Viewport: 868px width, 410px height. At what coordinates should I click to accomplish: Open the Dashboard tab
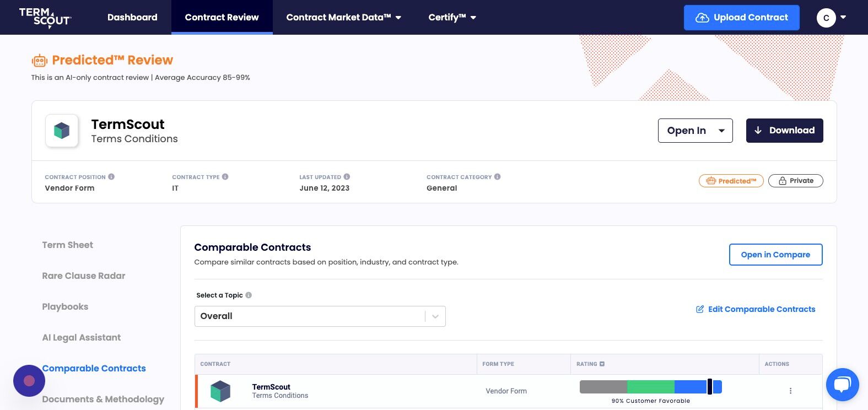(x=132, y=17)
